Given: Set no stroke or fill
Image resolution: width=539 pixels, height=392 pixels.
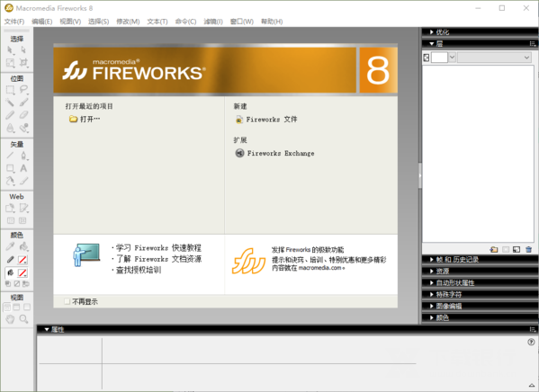Looking at the screenshot, I should [17, 284].
